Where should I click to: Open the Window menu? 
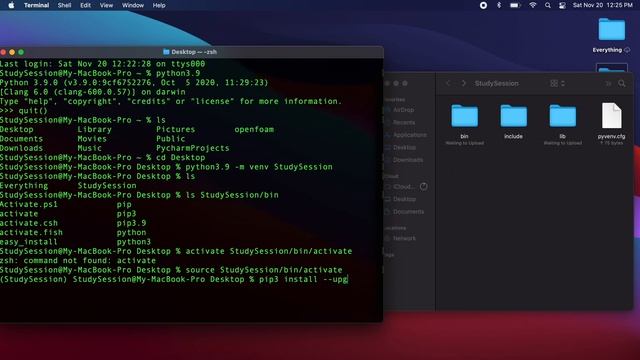coord(133,5)
